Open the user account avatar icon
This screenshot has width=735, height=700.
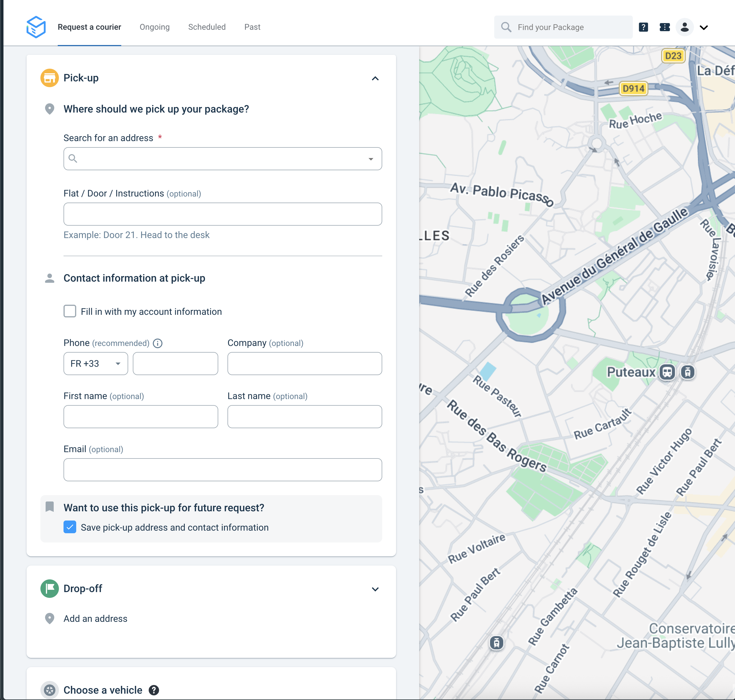684,27
